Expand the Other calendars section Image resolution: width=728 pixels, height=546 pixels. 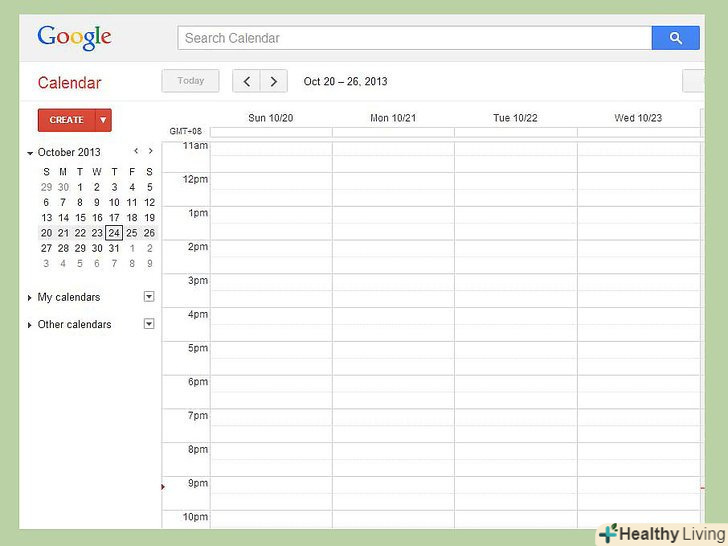(30, 325)
